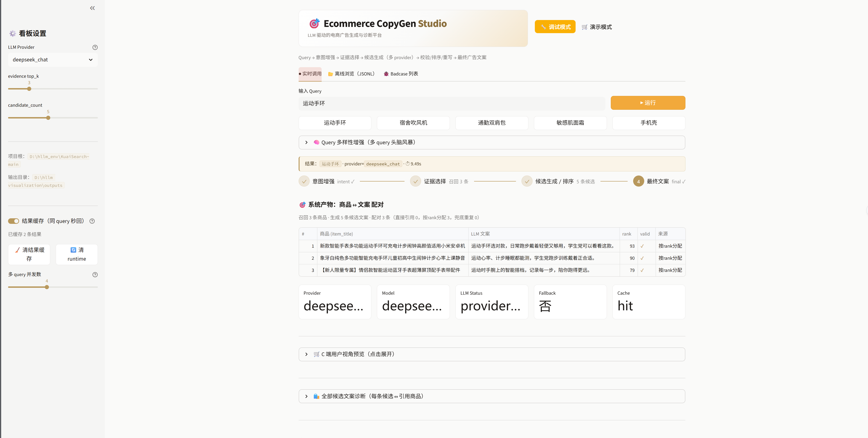Expand 全部候选文案诊断 section
Image resolution: width=868 pixels, height=438 pixels.
[492, 396]
